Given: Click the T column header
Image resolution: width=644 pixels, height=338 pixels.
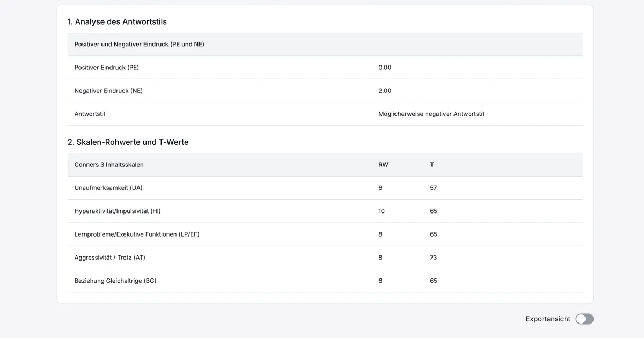Looking at the screenshot, I should (432, 165).
